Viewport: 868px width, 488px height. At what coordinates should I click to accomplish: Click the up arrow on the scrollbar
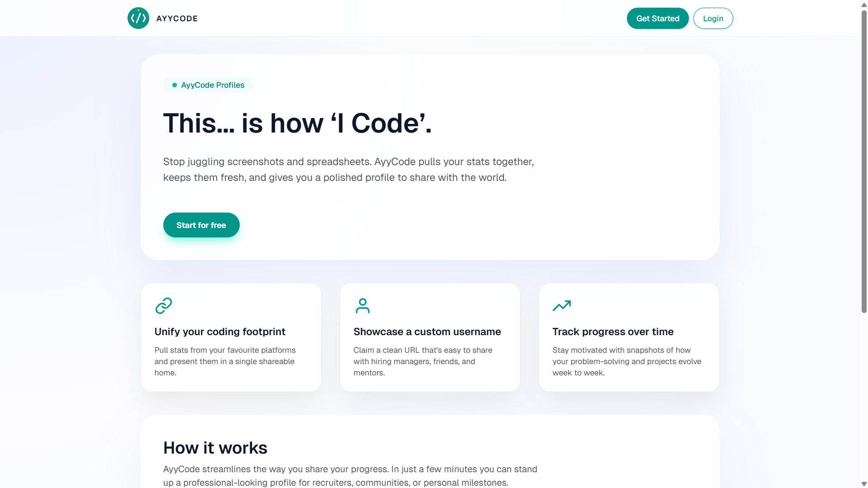click(x=863, y=5)
